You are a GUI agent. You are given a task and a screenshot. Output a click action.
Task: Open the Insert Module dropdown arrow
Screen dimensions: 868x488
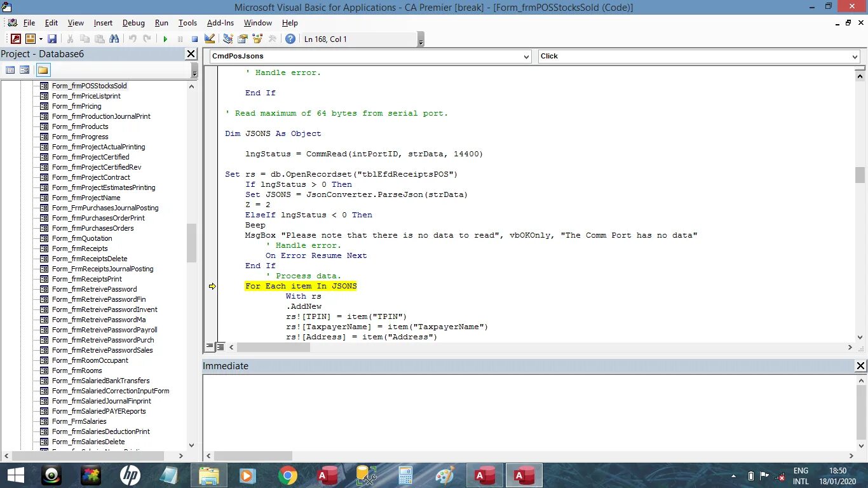tap(40, 39)
